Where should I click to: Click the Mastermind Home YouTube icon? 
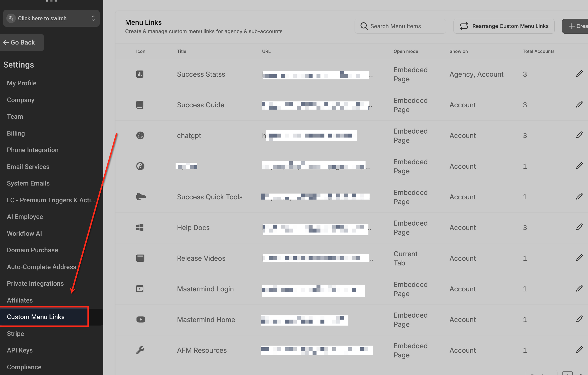(x=141, y=320)
